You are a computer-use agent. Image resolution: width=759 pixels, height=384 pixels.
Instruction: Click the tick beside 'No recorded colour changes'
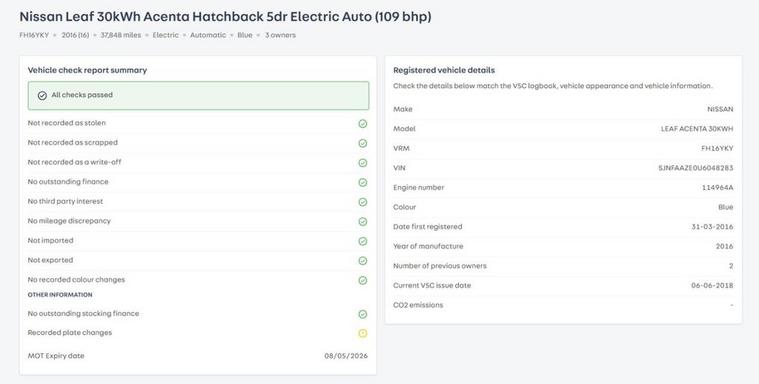(x=363, y=280)
